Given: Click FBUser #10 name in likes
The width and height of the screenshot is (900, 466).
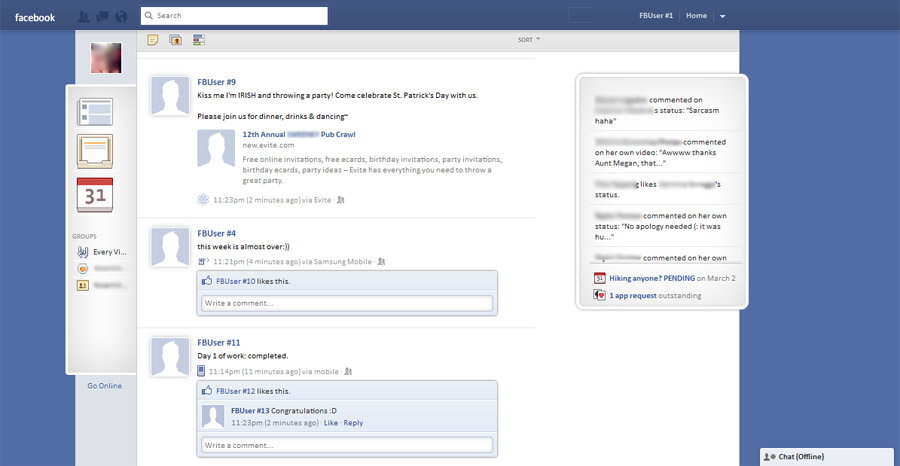Looking at the screenshot, I should [x=236, y=281].
